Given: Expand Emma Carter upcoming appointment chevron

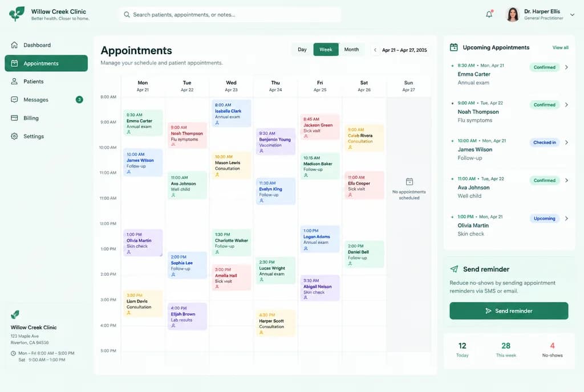Looking at the screenshot, I should (566, 67).
